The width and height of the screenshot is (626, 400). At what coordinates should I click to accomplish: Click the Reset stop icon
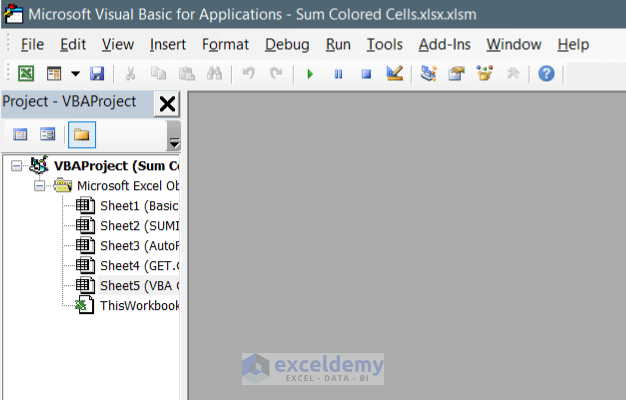coord(366,74)
